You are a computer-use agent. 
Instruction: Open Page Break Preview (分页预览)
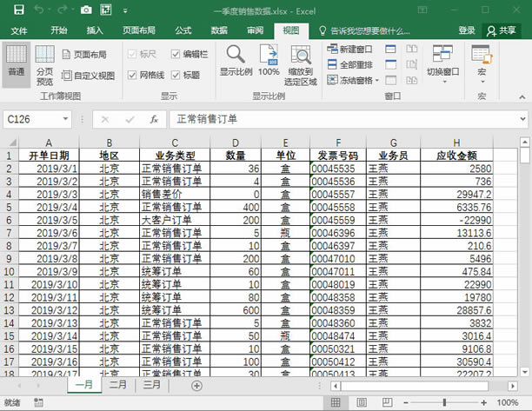pos(45,65)
